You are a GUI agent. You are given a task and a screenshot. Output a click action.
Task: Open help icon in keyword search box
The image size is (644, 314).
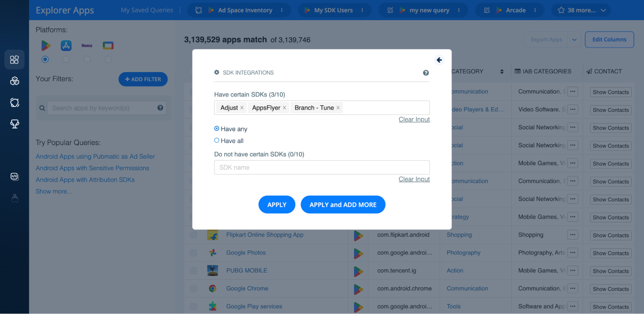click(160, 108)
